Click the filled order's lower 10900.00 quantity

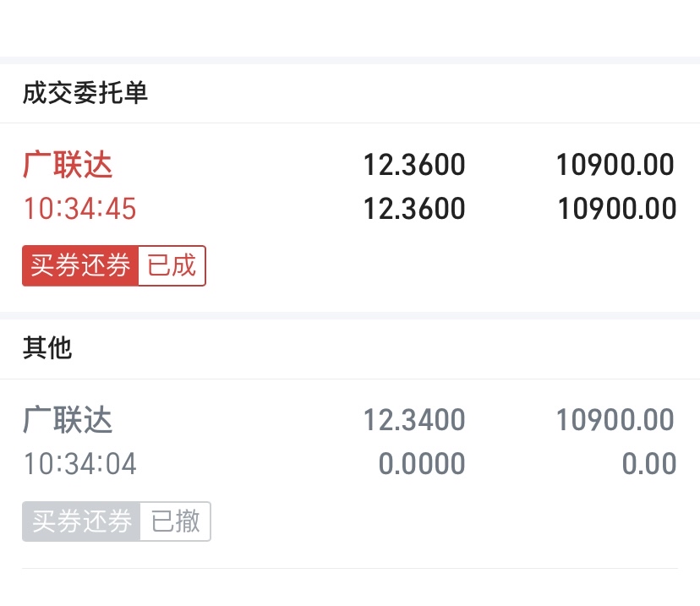click(x=616, y=208)
